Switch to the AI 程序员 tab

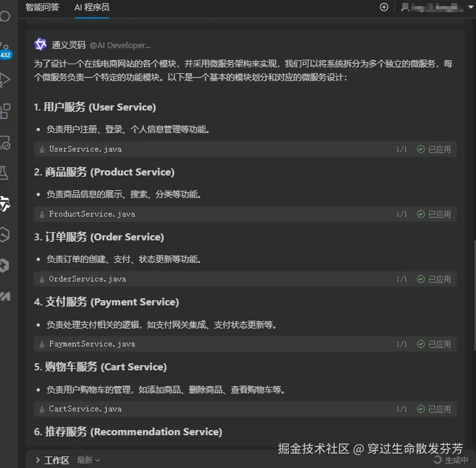pos(92,7)
